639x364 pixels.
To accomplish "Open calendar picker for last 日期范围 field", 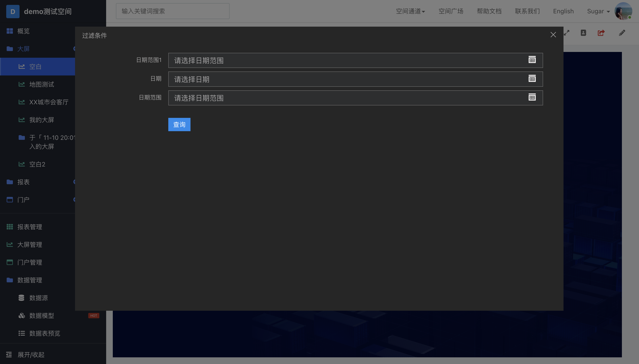I will tap(532, 97).
